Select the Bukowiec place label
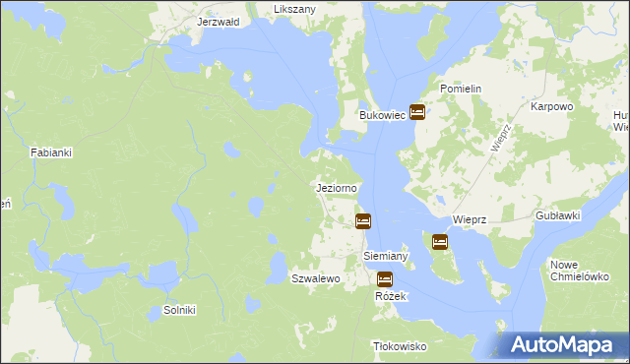The height and width of the screenshot is (364, 630). (383, 115)
